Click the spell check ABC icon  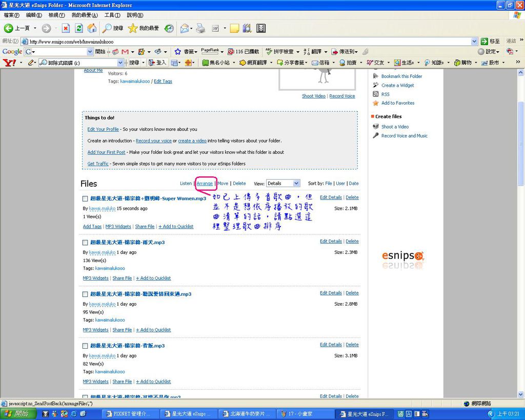coord(269,52)
